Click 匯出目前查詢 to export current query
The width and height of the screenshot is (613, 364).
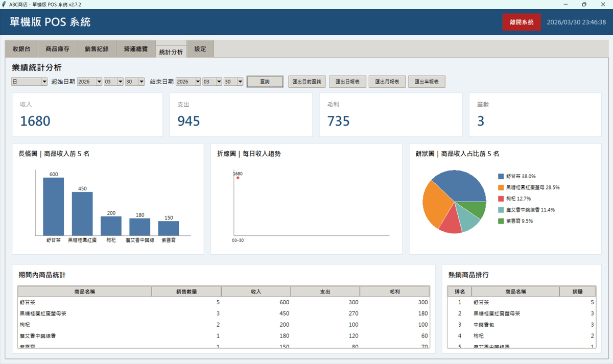pyautogui.click(x=306, y=82)
